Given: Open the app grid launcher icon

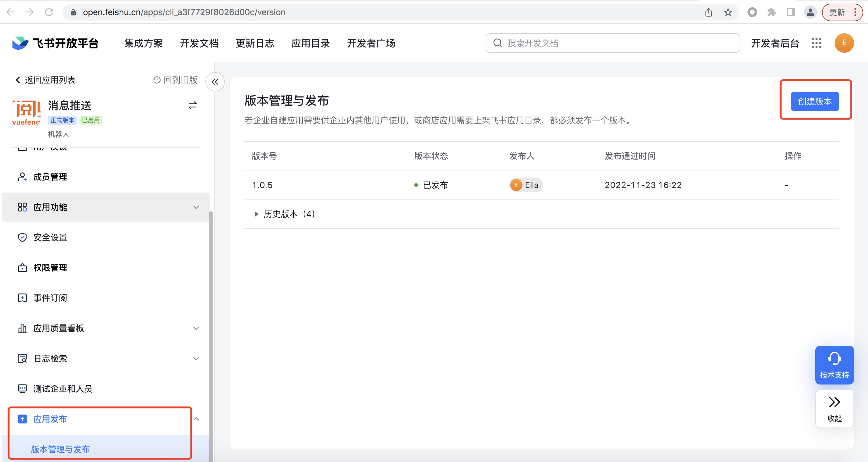Looking at the screenshot, I should (x=816, y=43).
